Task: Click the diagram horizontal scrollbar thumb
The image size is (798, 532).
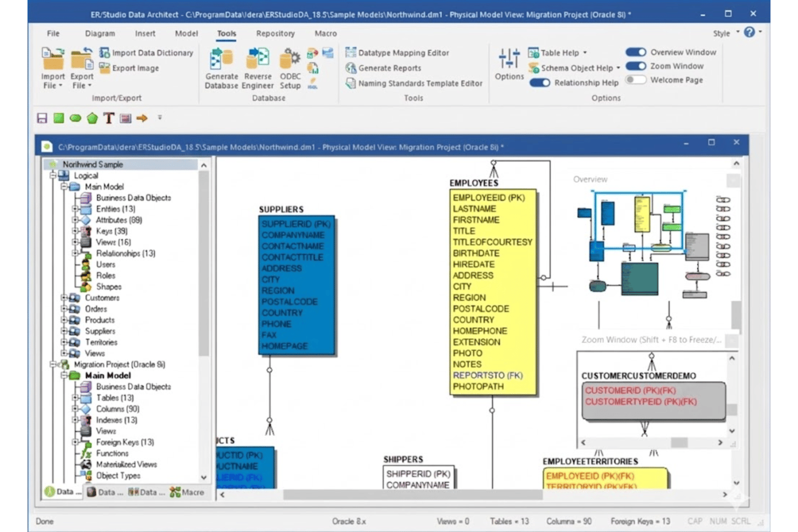Action: point(412,494)
